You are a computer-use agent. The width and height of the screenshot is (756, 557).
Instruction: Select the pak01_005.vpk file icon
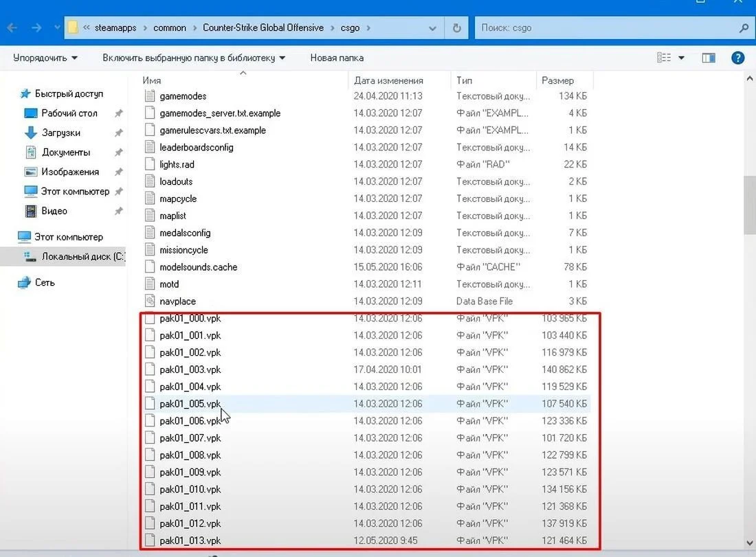(x=150, y=403)
